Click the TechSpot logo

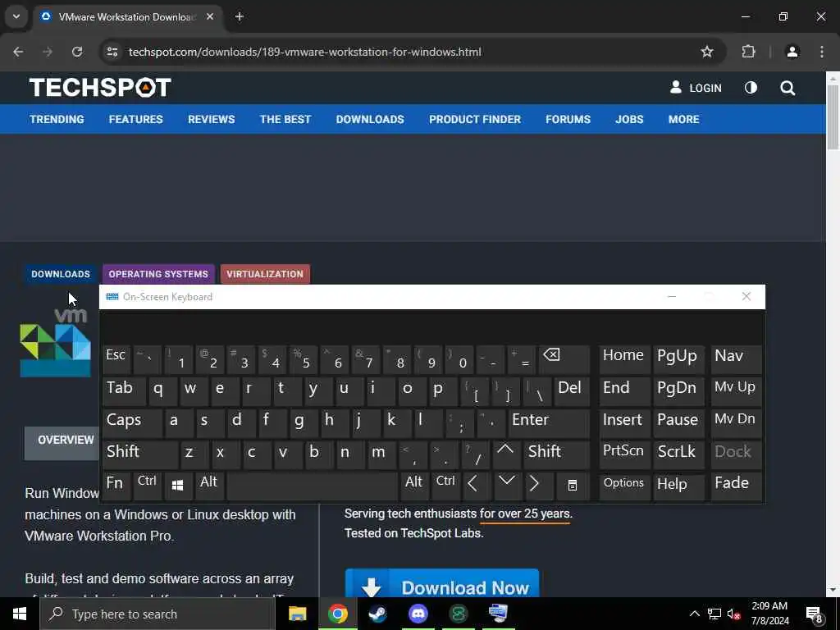(100, 87)
